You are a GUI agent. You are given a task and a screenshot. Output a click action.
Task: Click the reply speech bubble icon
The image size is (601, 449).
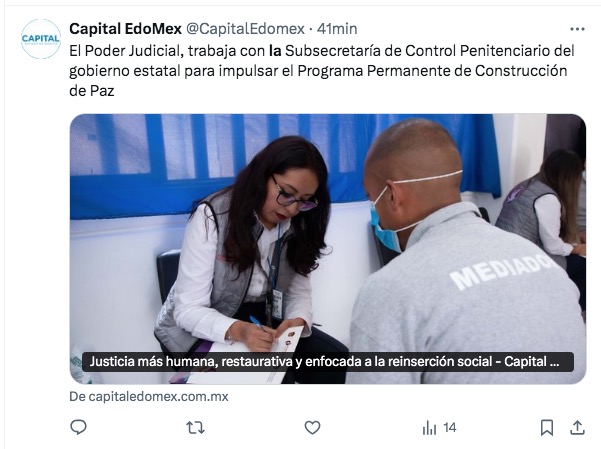coord(79,427)
